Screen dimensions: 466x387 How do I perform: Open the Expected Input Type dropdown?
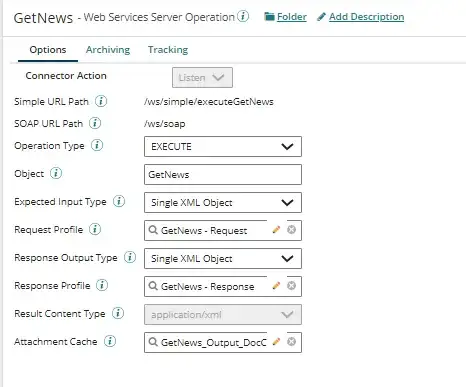pos(223,202)
